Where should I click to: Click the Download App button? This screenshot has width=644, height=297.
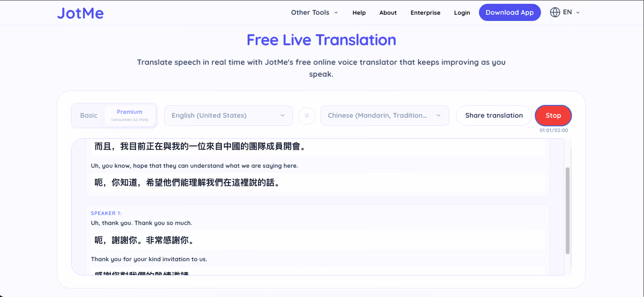point(509,12)
